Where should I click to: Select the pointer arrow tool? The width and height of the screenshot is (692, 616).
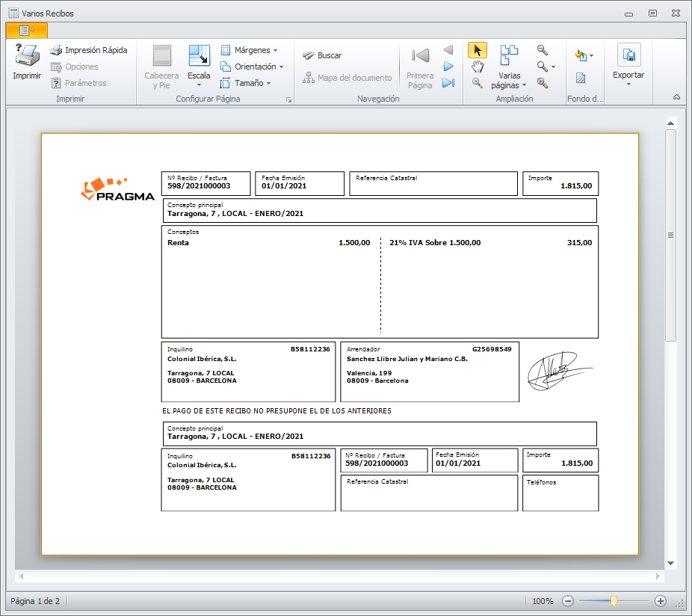click(477, 50)
